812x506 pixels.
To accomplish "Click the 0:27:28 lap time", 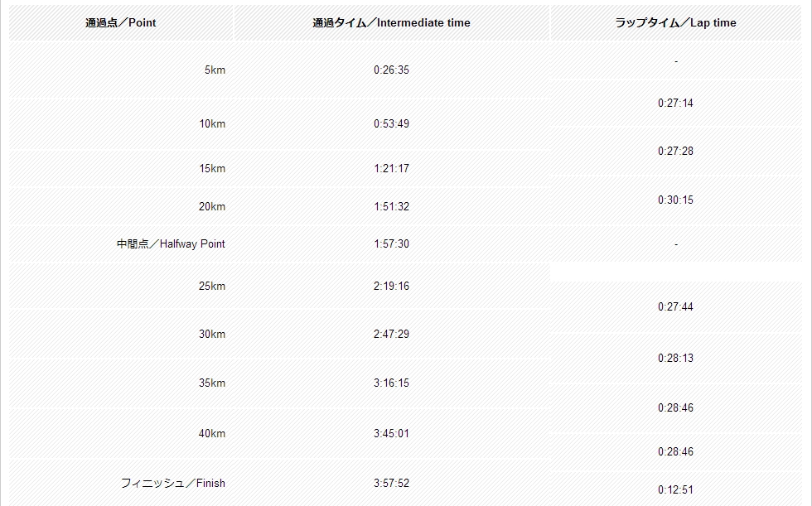I will tap(675, 152).
